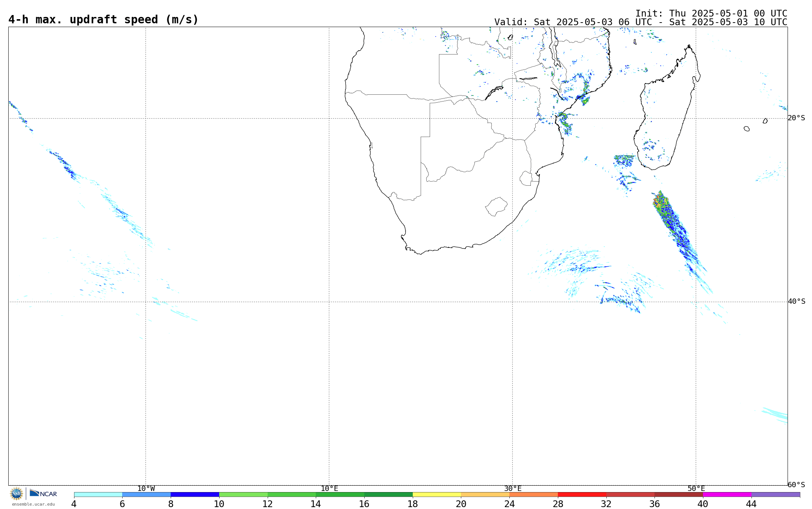This screenshot has width=812, height=509.
Task: Click the colorbar tick value 4
Action: pyautogui.click(x=74, y=504)
